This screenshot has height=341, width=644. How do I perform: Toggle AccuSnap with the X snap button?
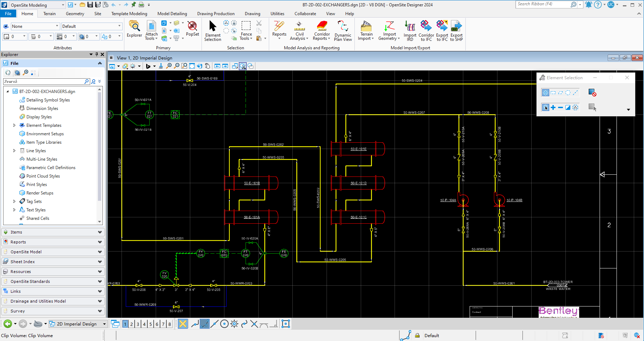[182, 324]
